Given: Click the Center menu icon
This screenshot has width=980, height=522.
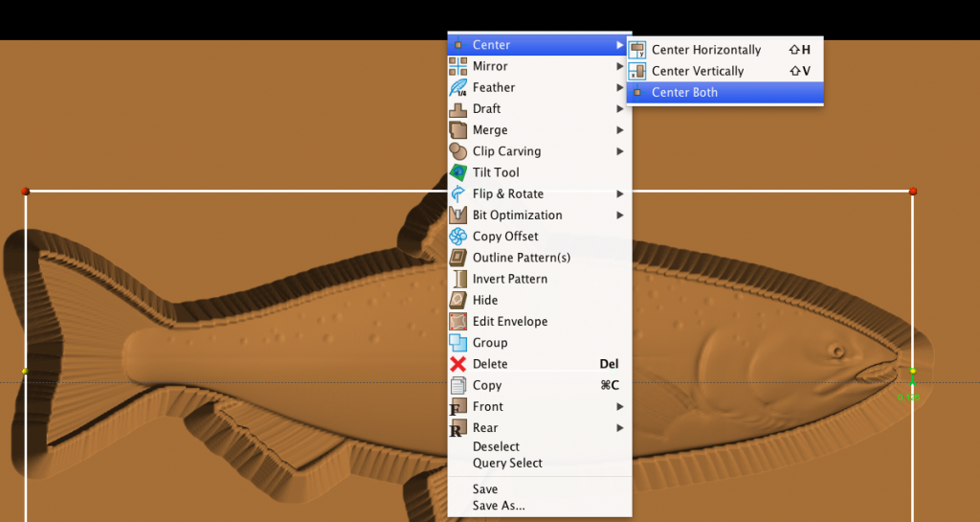Looking at the screenshot, I should coord(458,45).
